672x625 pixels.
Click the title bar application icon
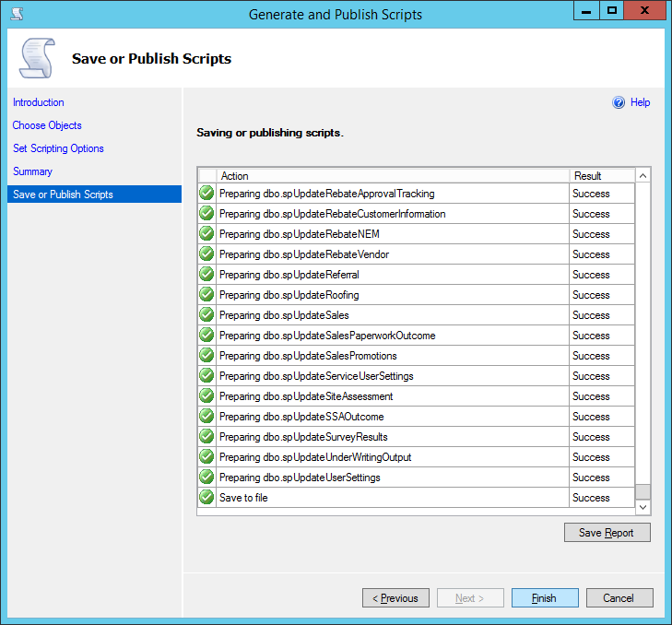click(x=15, y=14)
